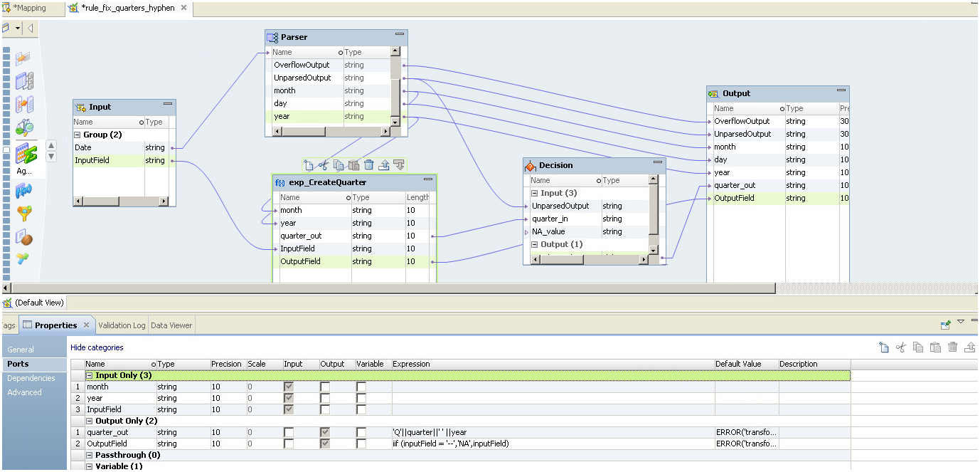Screen dimensions: 980x472
Task: Click the delete trash icon above exp_CreateQuarter
Action: (368, 165)
